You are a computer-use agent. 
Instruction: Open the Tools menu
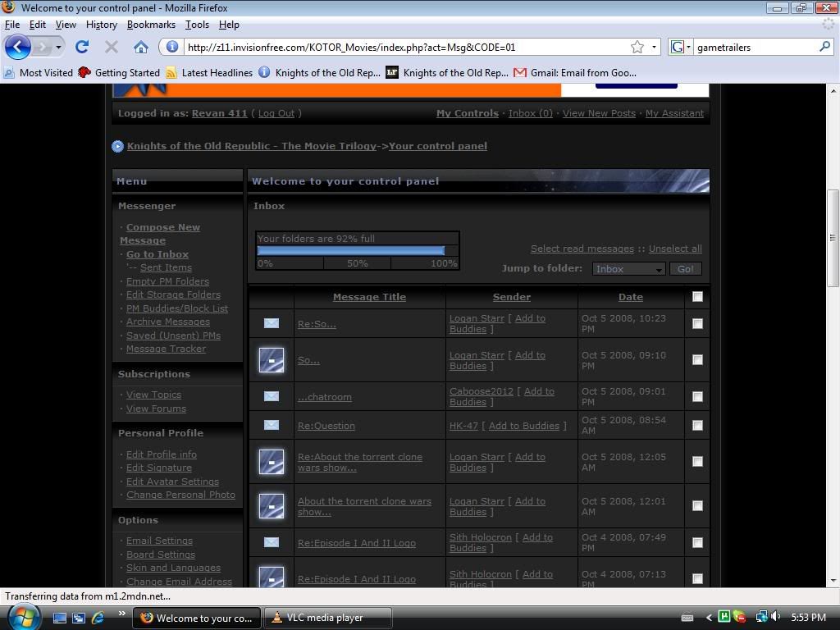coord(197,25)
